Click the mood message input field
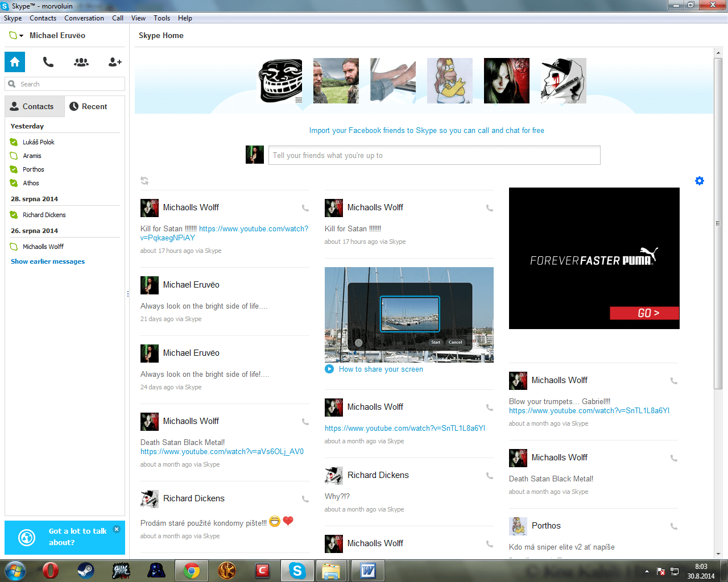Viewport: 728px width, 582px height. (x=434, y=155)
